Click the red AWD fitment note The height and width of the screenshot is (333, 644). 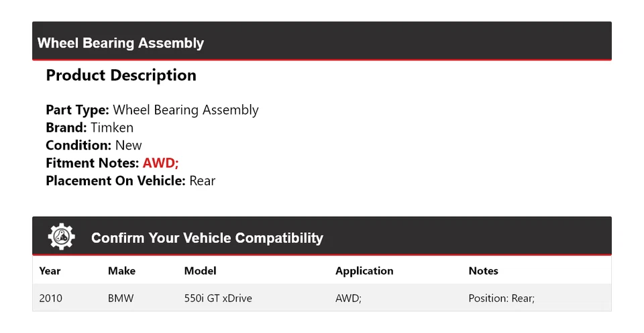click(x=160, y=163)
